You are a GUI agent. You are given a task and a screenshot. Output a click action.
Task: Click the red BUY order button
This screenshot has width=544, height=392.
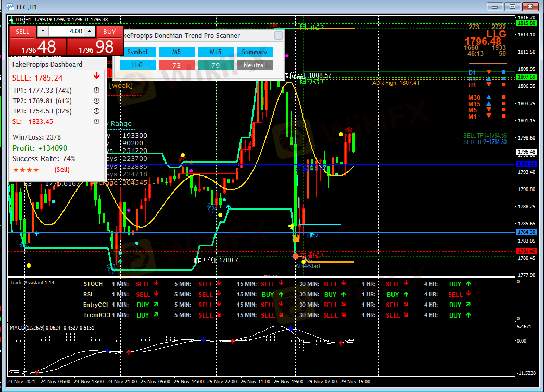coord(109,31)
